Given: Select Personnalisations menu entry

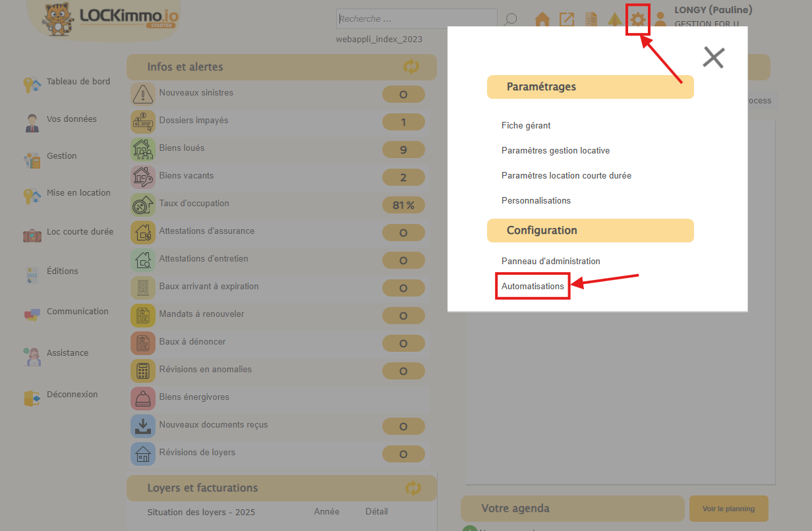Looking at the screenshot, I should [x=536, y=201].
